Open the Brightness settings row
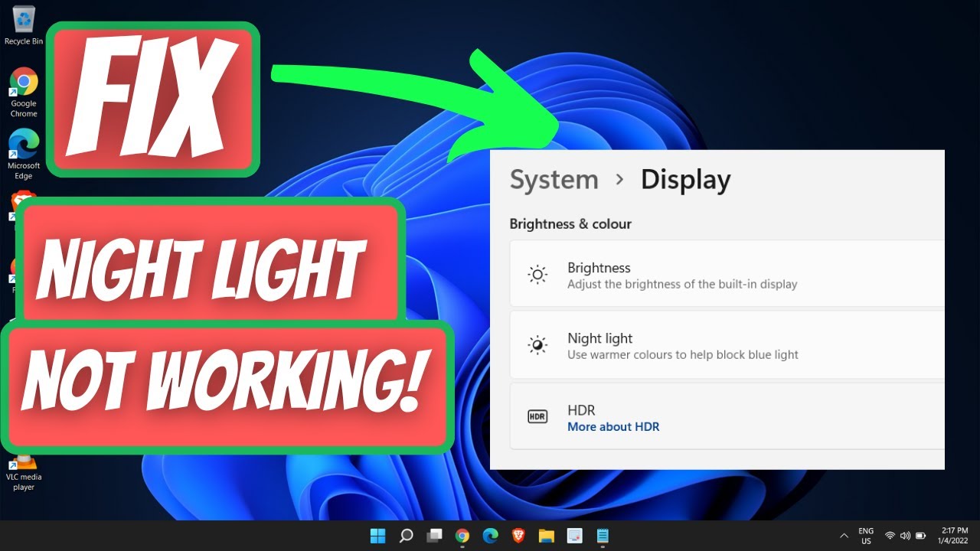The image size is (980, 551). [x=727, y=275]
